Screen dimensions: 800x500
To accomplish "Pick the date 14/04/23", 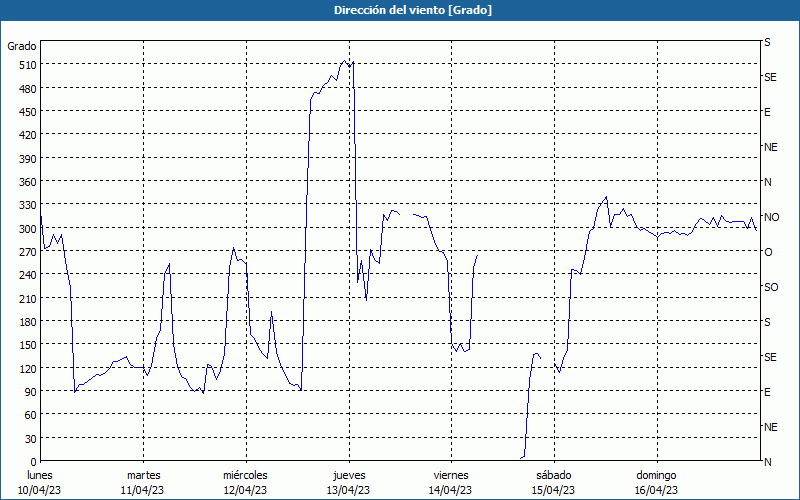I will [451, 490].
